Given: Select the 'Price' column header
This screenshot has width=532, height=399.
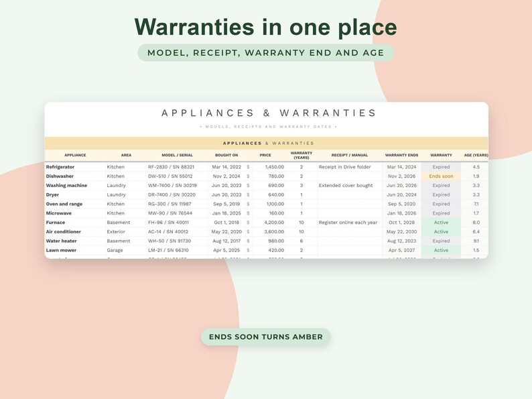Looking at the screenshot, I should [x=265, y=155].
